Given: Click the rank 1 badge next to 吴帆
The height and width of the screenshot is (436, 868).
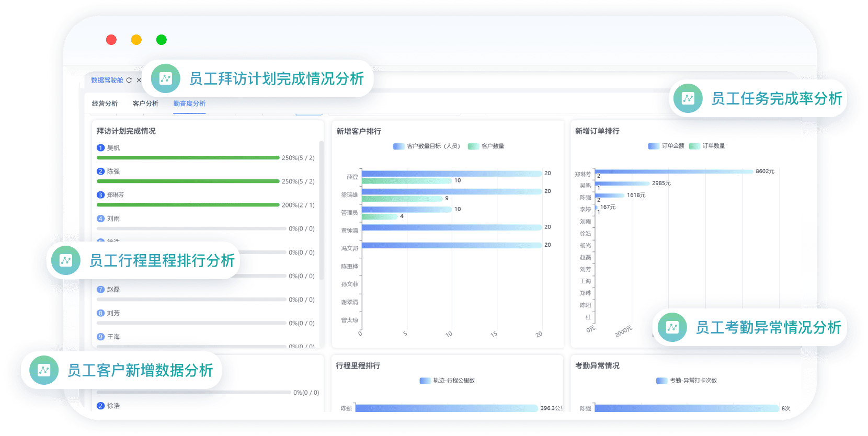Looking at the screenshot, I should click(x=100, y=148).
